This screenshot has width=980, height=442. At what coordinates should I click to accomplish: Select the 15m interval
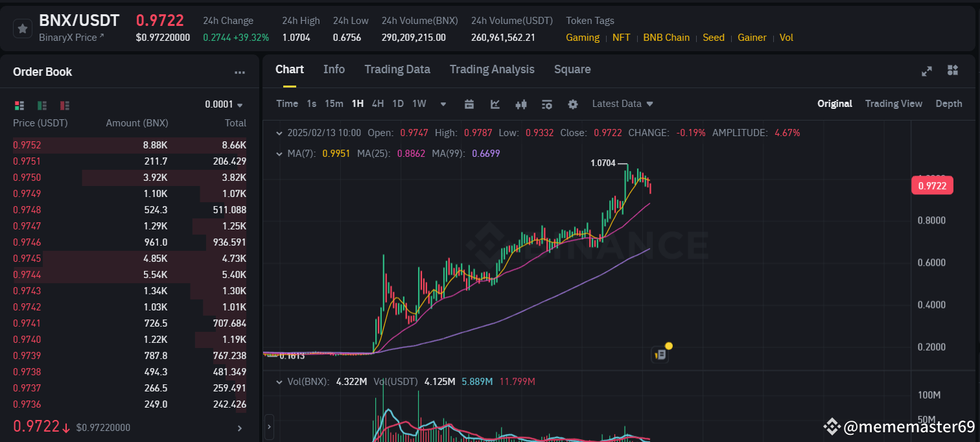point(334,104)
